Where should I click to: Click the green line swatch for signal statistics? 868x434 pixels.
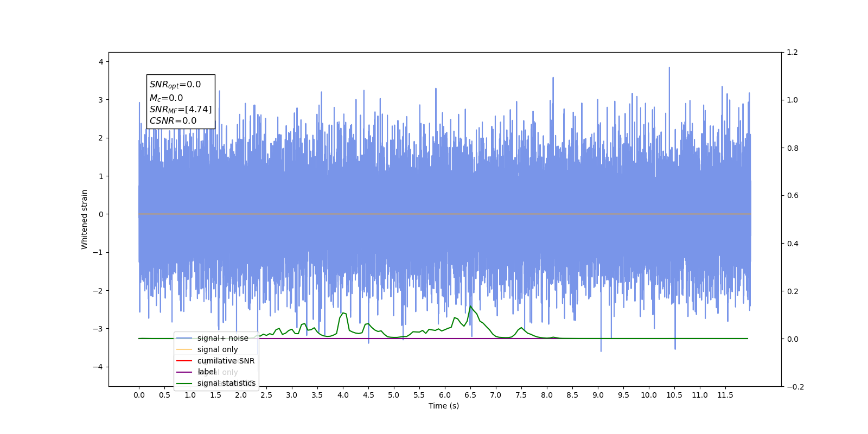pos(184,383)
